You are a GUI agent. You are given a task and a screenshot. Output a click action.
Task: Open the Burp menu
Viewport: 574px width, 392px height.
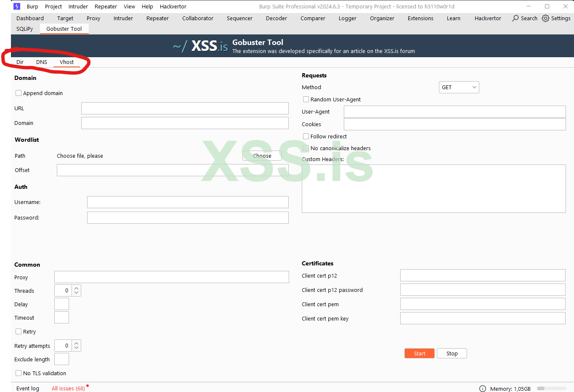point(32,6)
